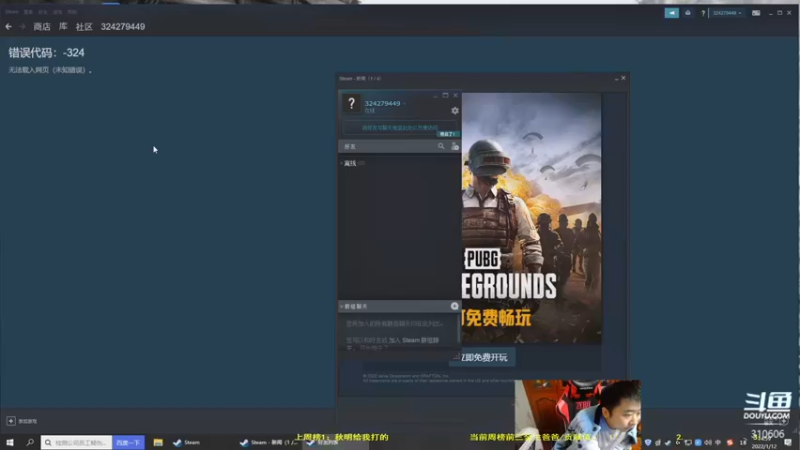
Task: Click the Steam help question mark
Action: [703, 13]
